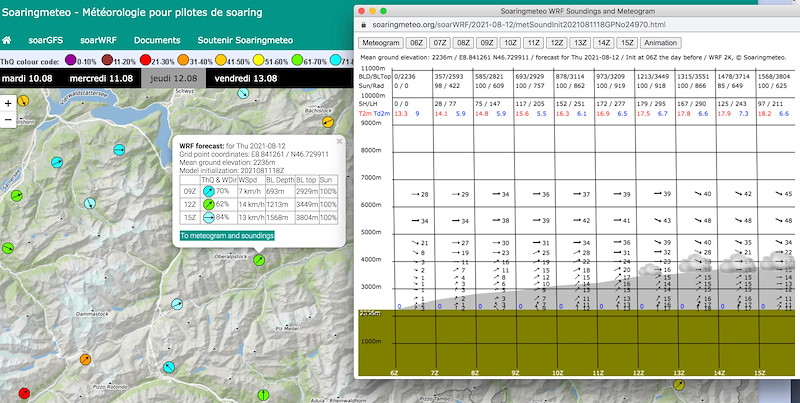
Task: Click the Meteogram button
Action: [x=381, y=43]
